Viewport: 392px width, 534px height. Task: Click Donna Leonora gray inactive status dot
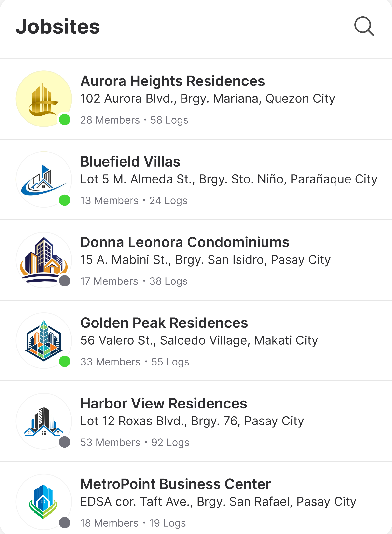65,281
